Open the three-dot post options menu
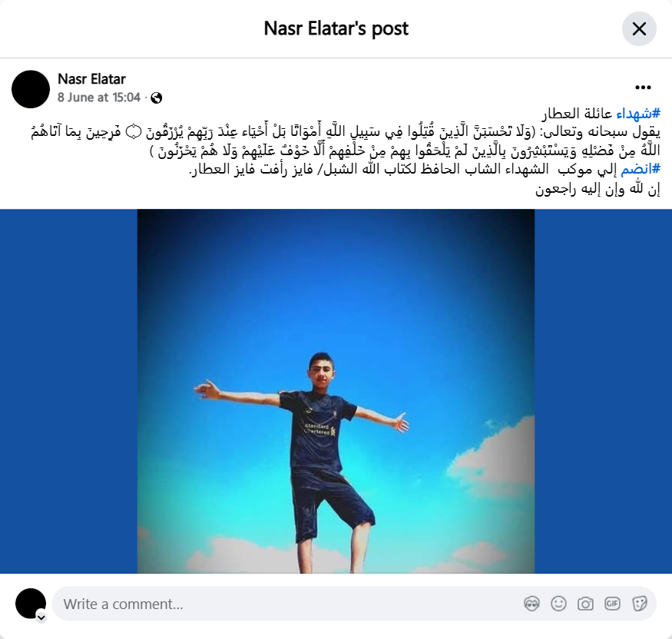Image resolution: width=672 pixels, height=639 pixels. [643, 88]
